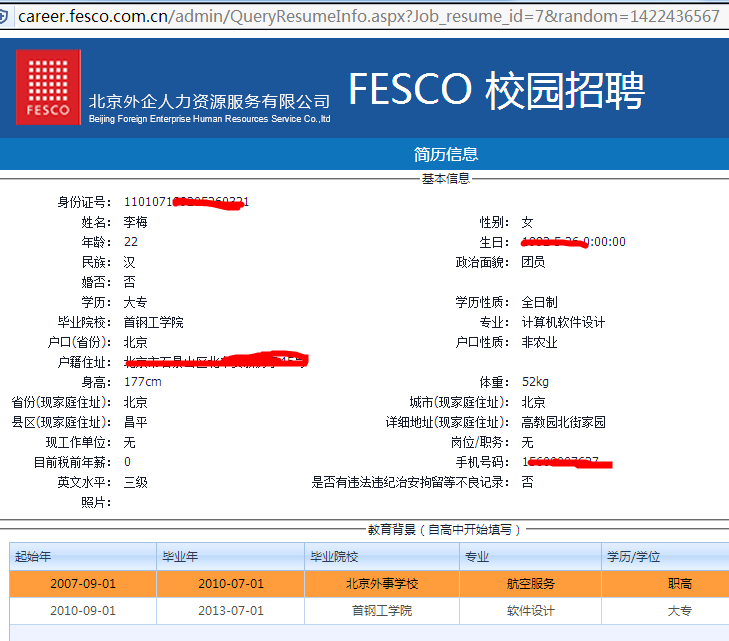The width and height of the screenshot is (729, 641).
Task: Click the '软件设计' major cell
Action: [x=530, y=611]
